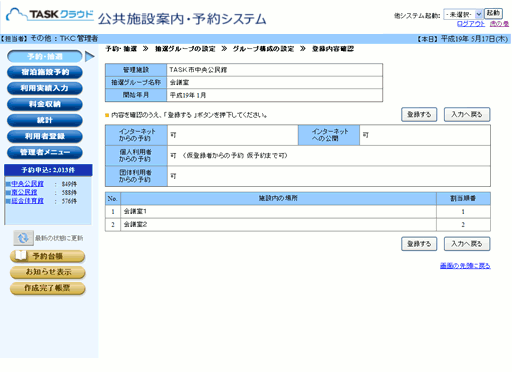This screenshot has height=372, width=512.
Task: Click the 会議室1 table row cell
Action: click(278, 211)
